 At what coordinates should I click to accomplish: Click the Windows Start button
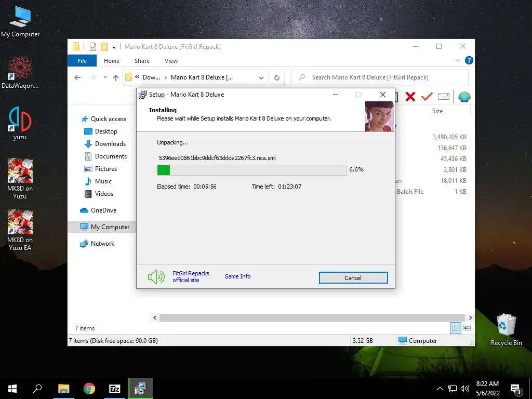point(12,389)
